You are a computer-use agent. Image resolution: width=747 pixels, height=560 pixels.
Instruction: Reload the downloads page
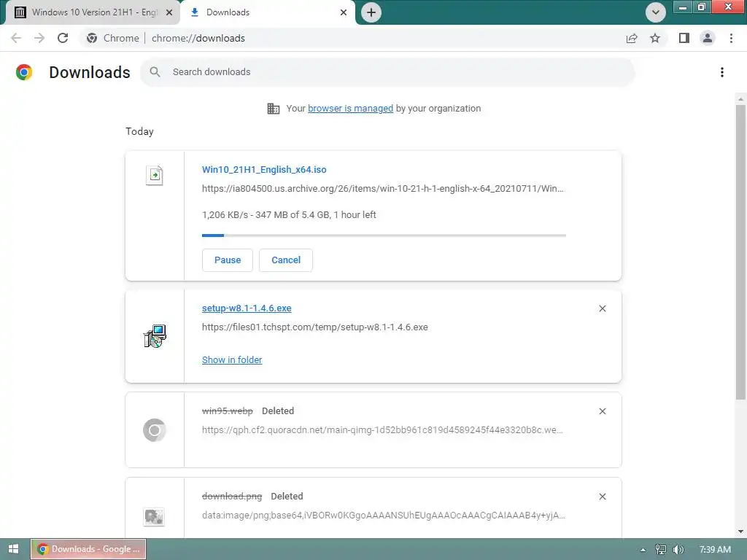(63, 38)
